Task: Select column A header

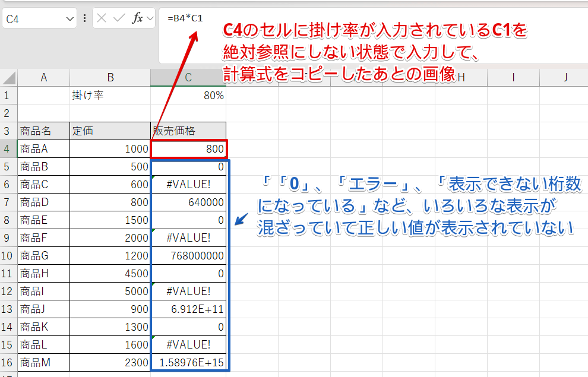Action: [43, 78]
